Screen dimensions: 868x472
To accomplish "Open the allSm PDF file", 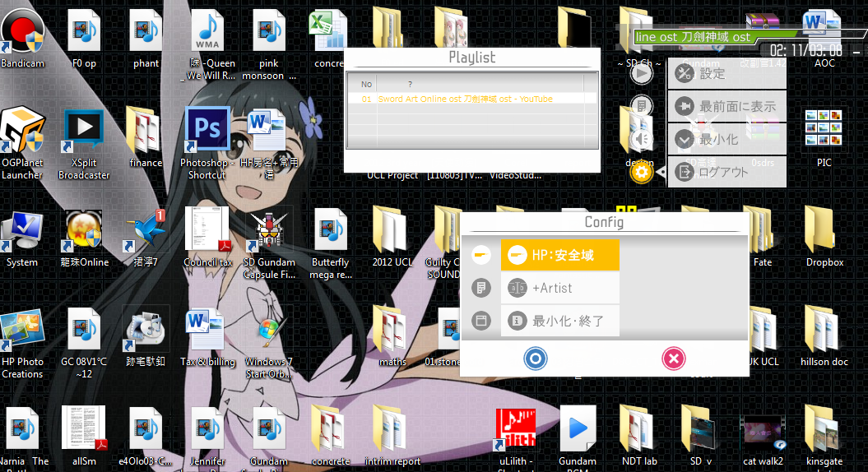I will (x=84, y=437).
